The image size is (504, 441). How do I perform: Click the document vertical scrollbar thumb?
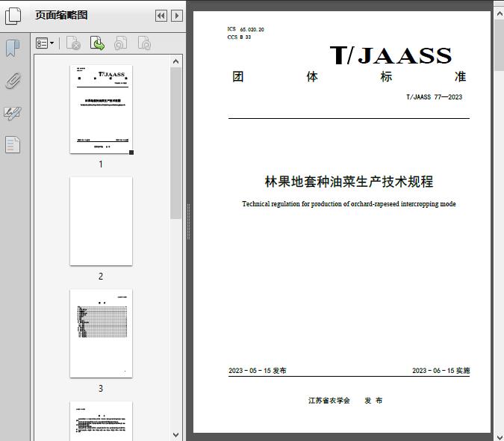(x=500, y=45)
